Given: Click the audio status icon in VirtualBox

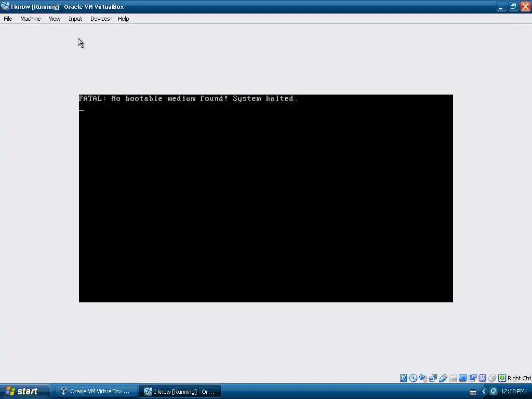Looking at the screenshot, I should point(423,378).
